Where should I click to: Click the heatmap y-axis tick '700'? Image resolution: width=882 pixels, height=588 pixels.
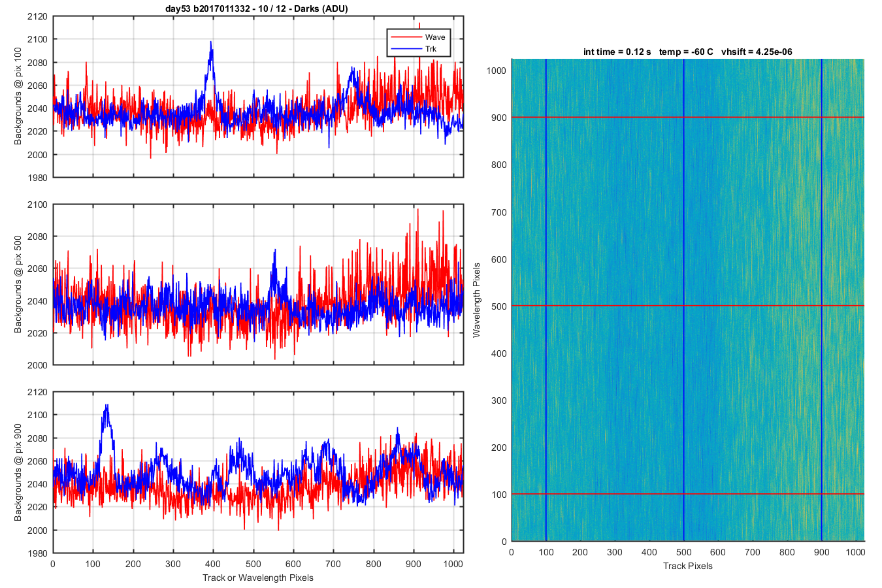pos(499,212)
